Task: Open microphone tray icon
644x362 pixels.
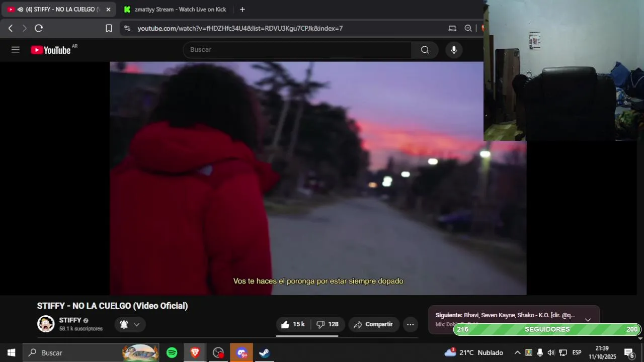Action: pyautogui.click(x=540, y=352)
